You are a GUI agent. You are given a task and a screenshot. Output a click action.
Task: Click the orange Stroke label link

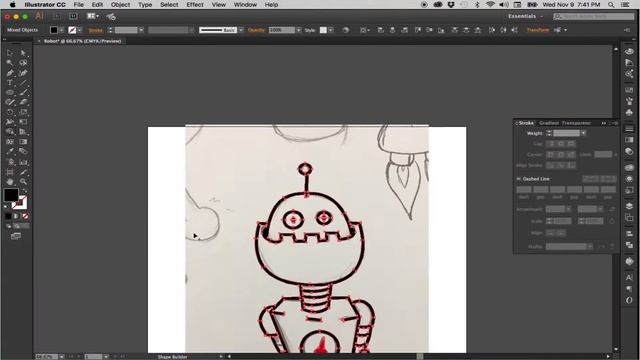click(x=96, y=30)
